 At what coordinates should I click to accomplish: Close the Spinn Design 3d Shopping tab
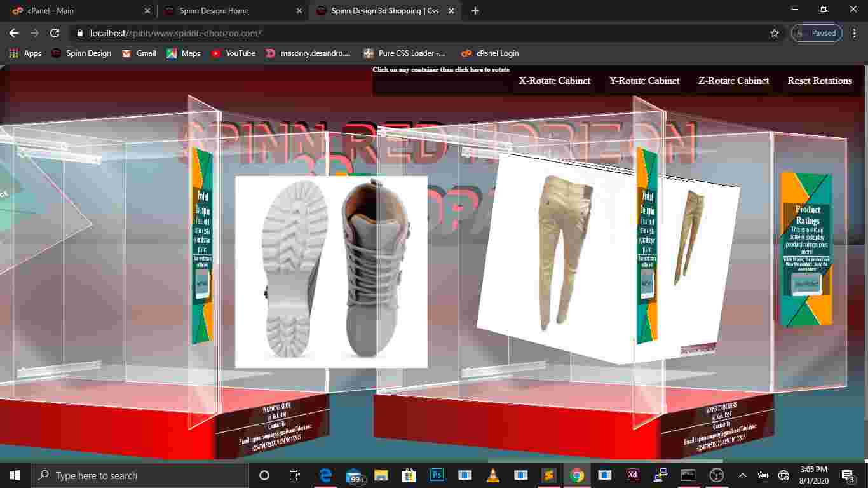click(452, 11)
